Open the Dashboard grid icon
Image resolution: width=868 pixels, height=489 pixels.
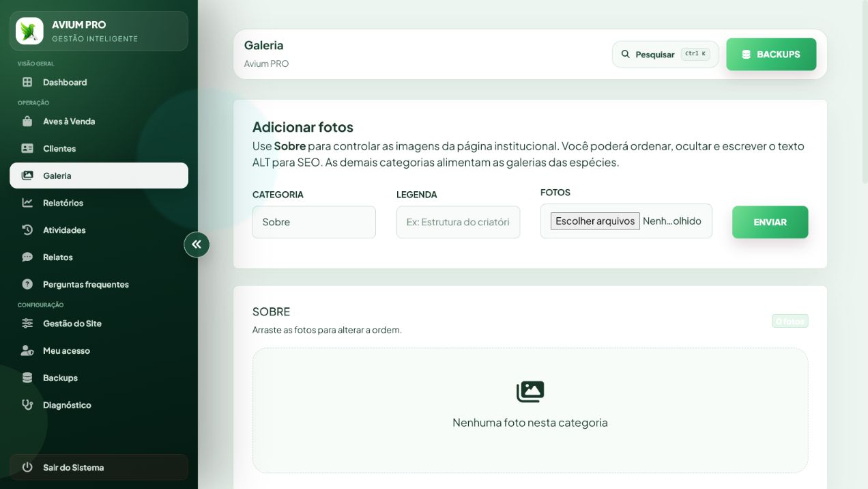coord(27,82)
